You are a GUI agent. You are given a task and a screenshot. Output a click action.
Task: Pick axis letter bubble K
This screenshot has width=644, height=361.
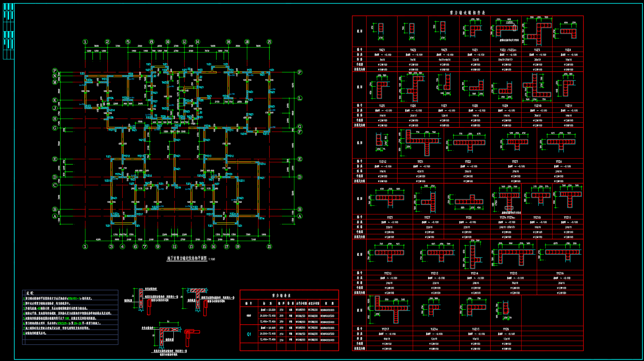click(x=55, y=100)
